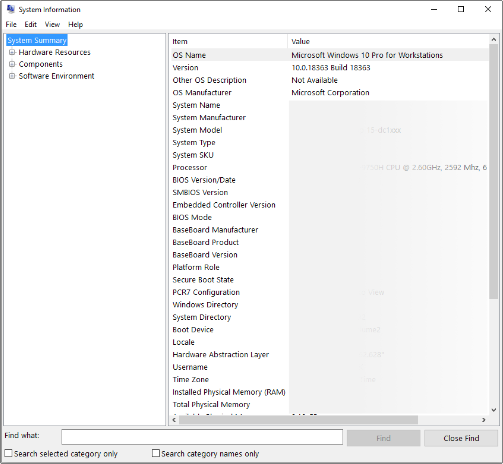Image resolution: width=503 pixels, height=464 pixels.
Task: Select the Platform Role row
Action: 330,267
